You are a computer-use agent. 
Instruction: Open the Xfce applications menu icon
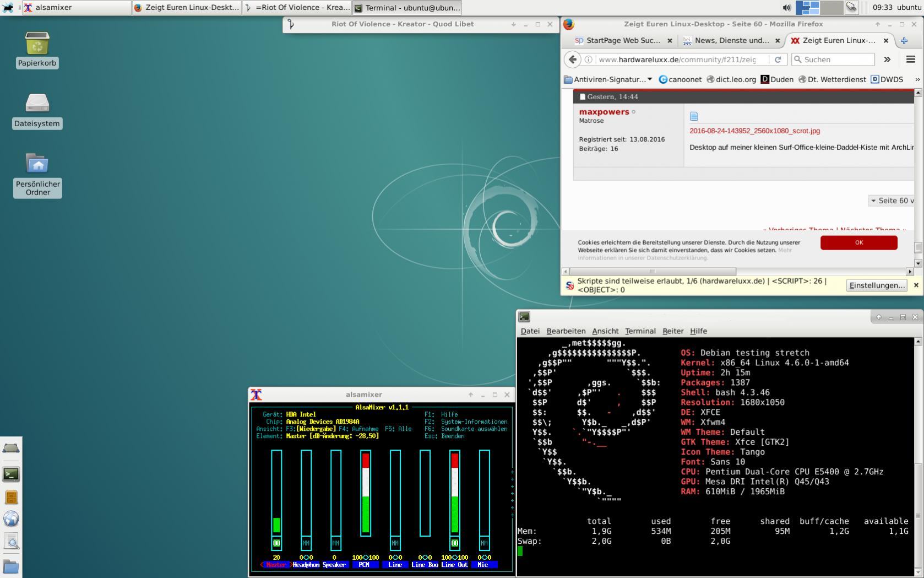click(8, 8)
